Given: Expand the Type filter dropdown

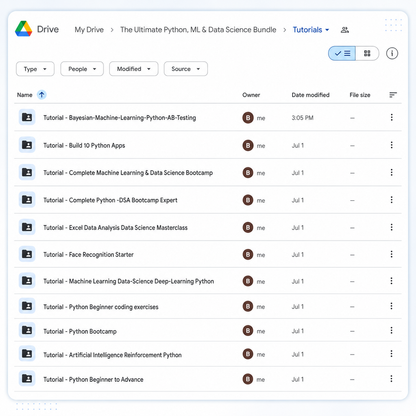Looking at the screenshot, I should [35, 69].
